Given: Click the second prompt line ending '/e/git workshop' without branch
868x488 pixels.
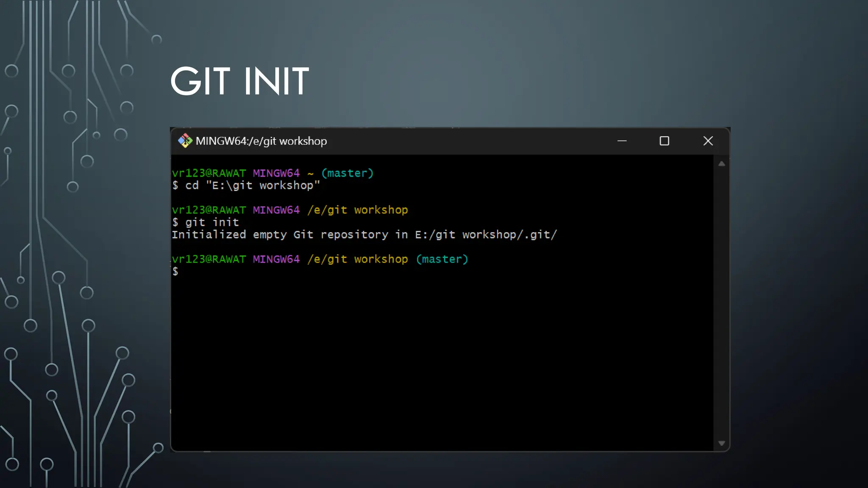Looking at the screenshot, I should point(290,210).
